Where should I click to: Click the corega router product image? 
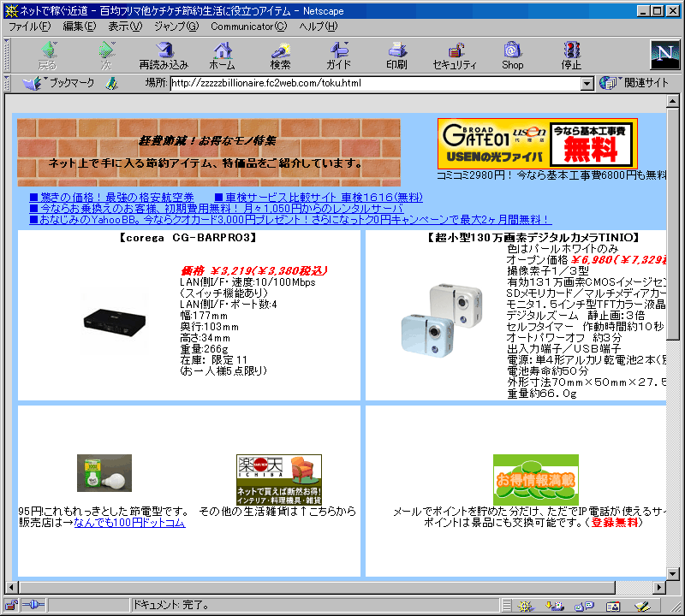[x=115, y=323]
